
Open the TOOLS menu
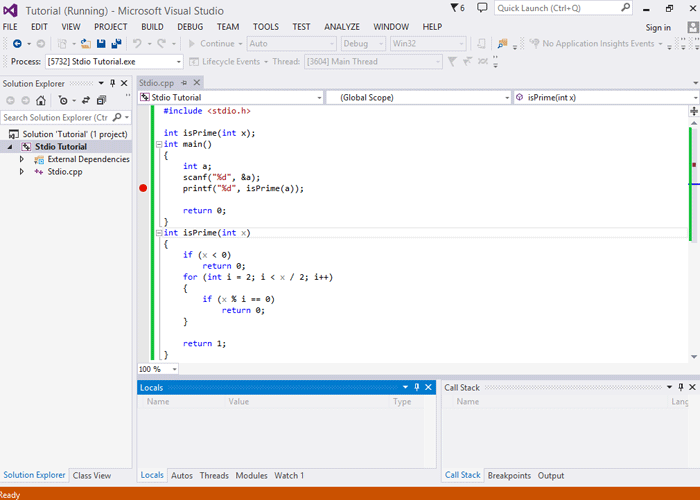(266, 27)
